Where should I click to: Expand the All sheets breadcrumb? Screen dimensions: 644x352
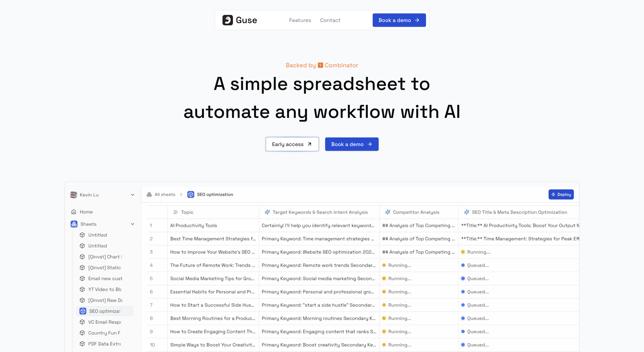tap(161, 194)
